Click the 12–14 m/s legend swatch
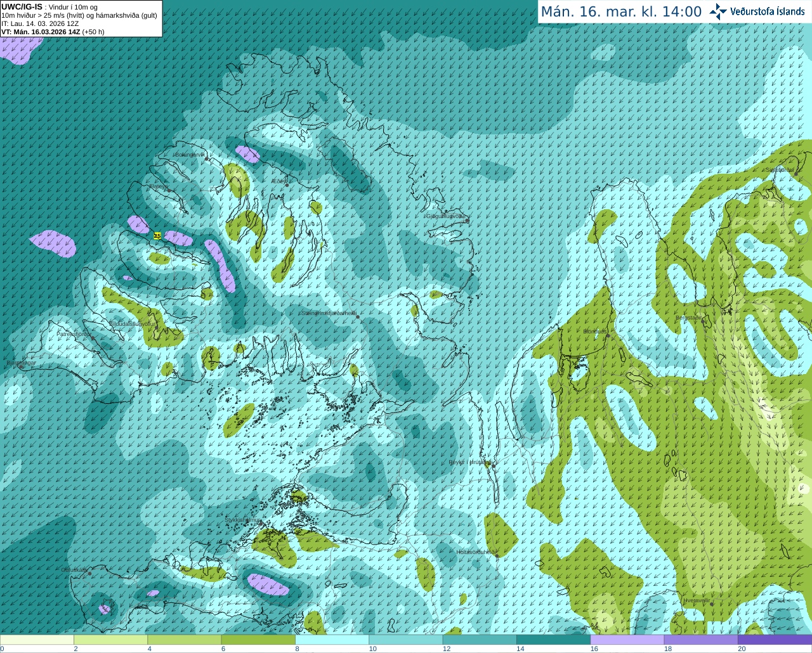The width and height of the screenshot is (812, 653). [x=480, y=640]
